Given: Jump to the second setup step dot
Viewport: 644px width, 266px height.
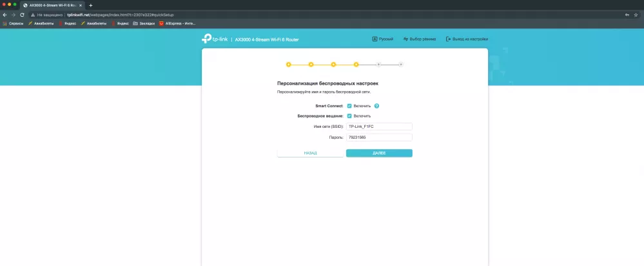Looking at the screenshot, I should coord(311,65).
